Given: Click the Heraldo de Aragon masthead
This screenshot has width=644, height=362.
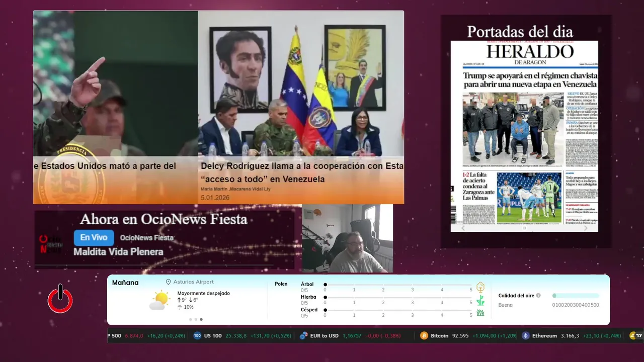Looking at the screenshot, I should (530, 54).
